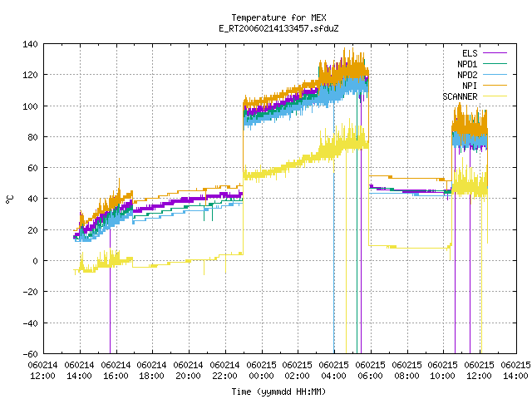Click the yellow SCANNER legend line sample
The image size is (532, 399).
coord(495,96)
